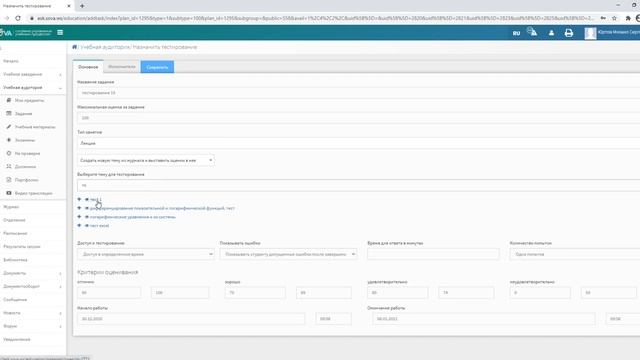
Task: Follow the «Учебная аудитория» breadcrumb link
Action: (105, 47)
